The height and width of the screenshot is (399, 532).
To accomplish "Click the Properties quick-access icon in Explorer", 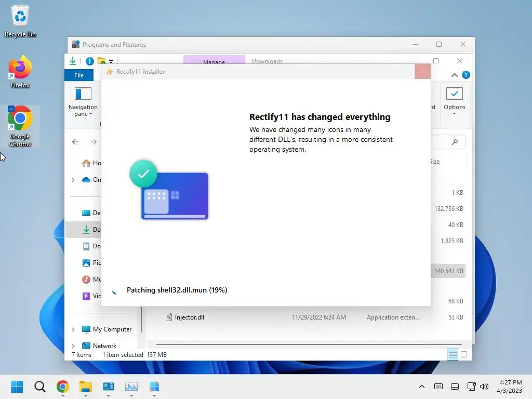I will (x=89, y=61).
